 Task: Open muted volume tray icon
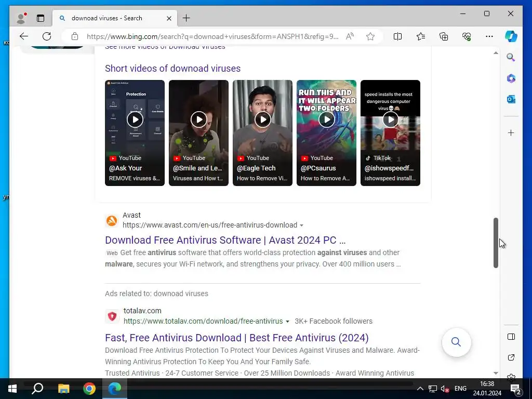(x=445, y=389)
